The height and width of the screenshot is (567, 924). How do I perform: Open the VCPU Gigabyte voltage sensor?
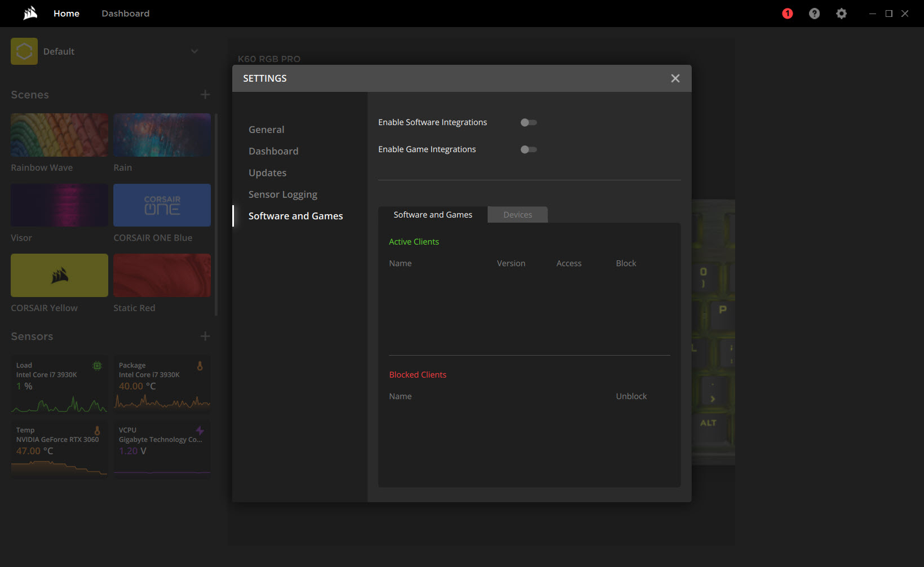coord(162,449)
